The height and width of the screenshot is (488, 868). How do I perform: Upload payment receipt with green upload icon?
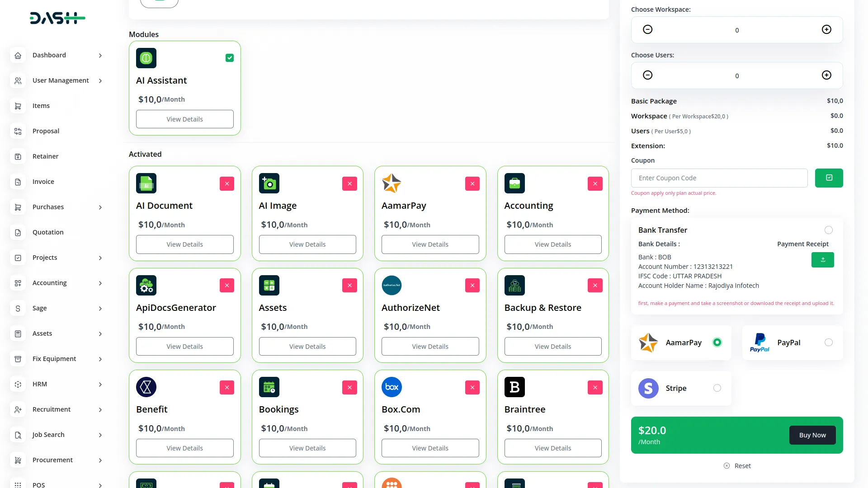(x=822, y=260)
